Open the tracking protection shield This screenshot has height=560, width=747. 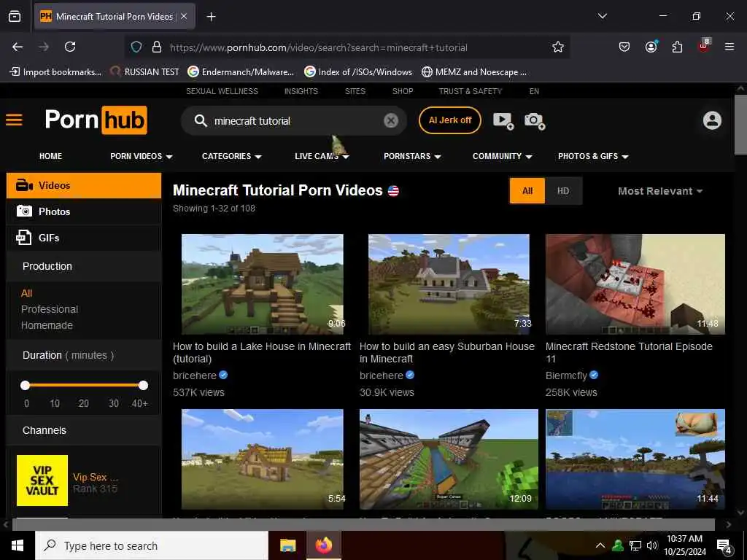(x=136, y=47)
